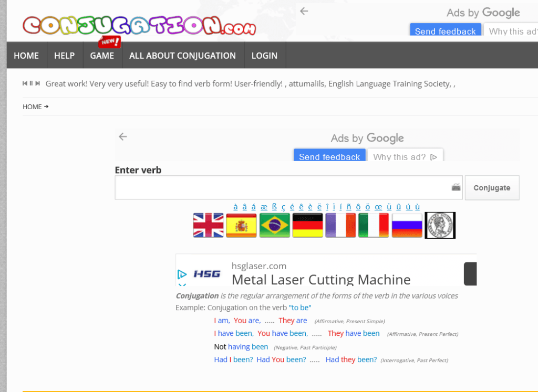Insert the í character
This screenshot has height=392, width=538.
(x=340, y=207)
